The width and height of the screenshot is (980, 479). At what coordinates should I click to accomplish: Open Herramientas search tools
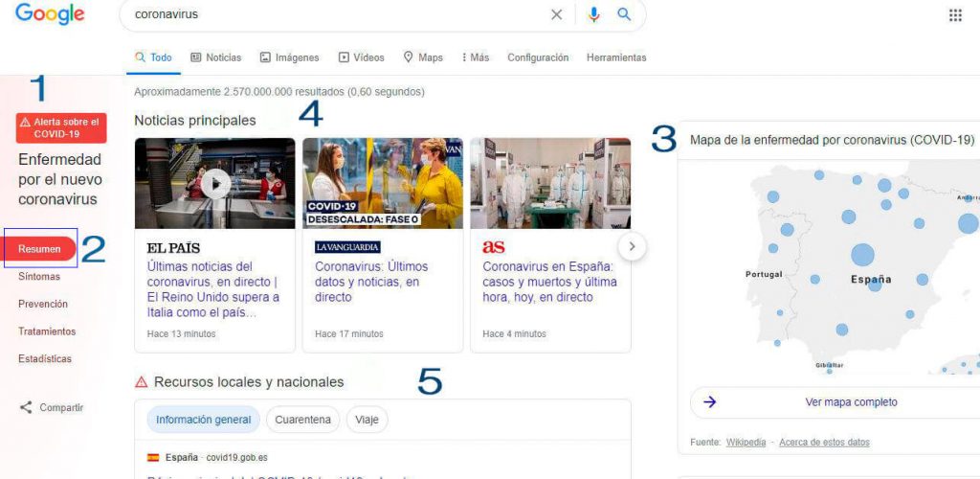616,57
